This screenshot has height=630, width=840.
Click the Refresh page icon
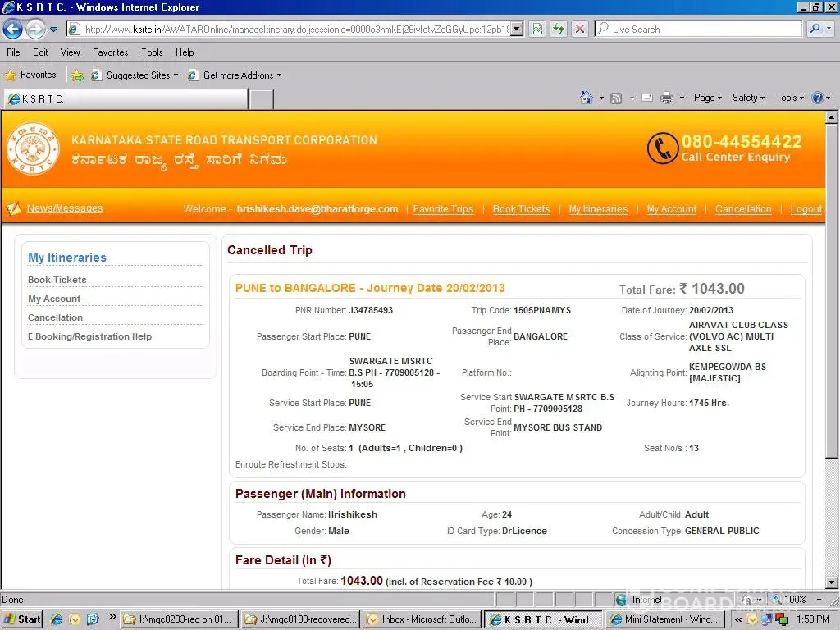pyautogui.click(x=559, y=30)
